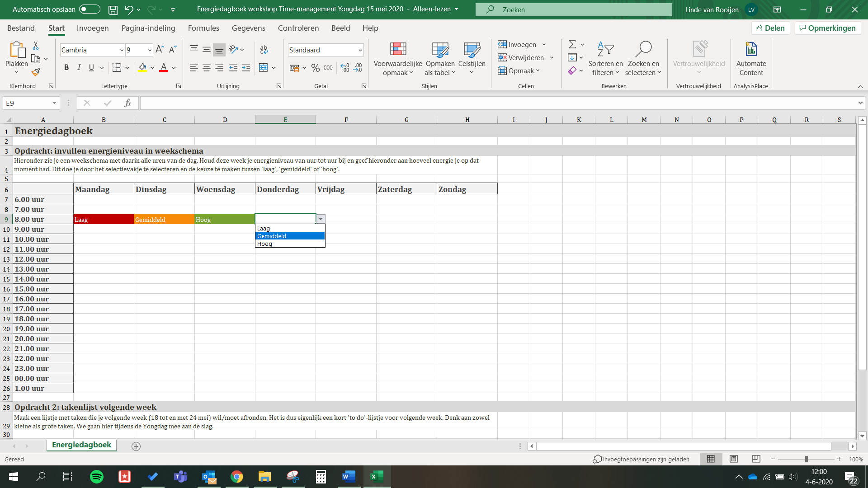Open the Bestand menu
This screenshot has width=868, height=488.
point(21,28)
